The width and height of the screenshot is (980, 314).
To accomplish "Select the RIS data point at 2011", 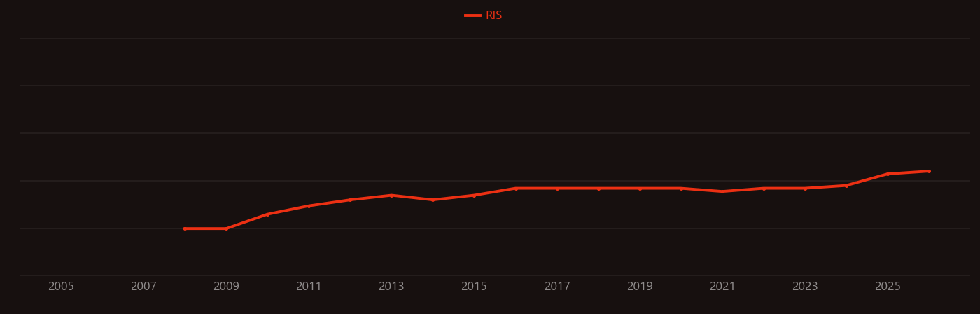I will [309, 206].
